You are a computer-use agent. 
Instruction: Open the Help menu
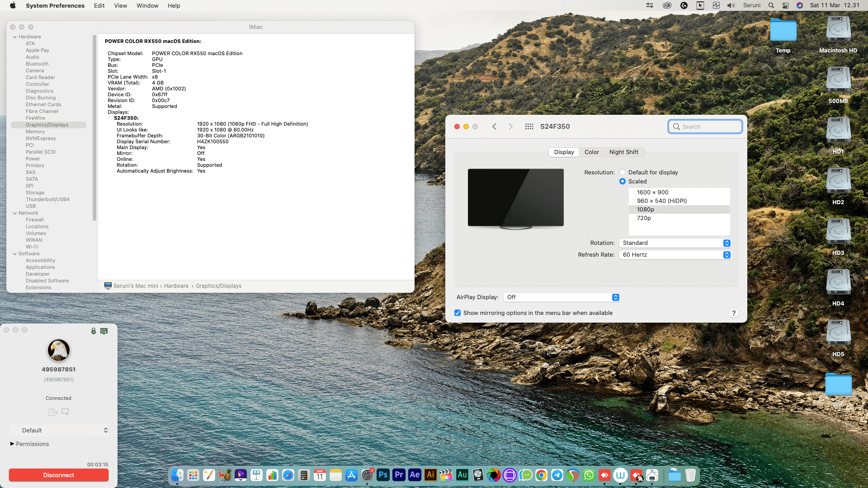174,5
